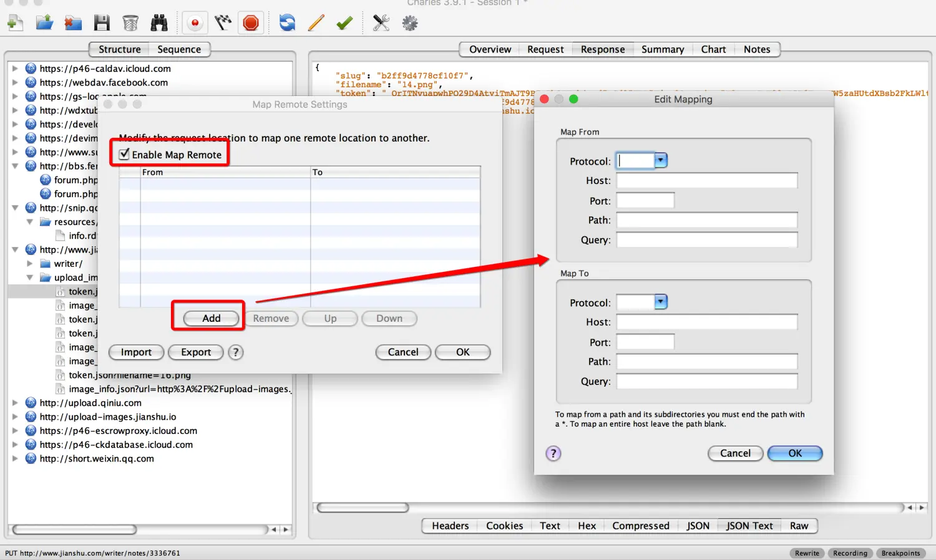Open the Request tab
936x560 pixels.
(545, 49)
